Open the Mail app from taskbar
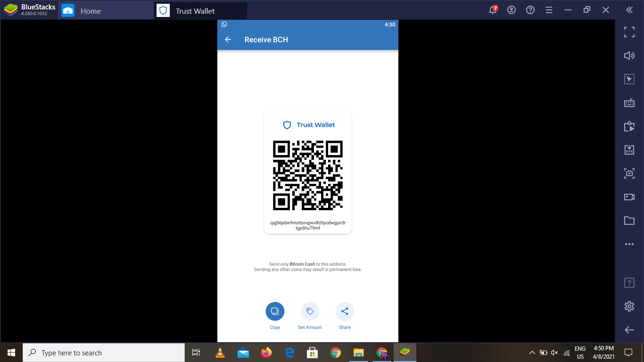The height and width of the screenshot is (362, 644). (243, 353)
